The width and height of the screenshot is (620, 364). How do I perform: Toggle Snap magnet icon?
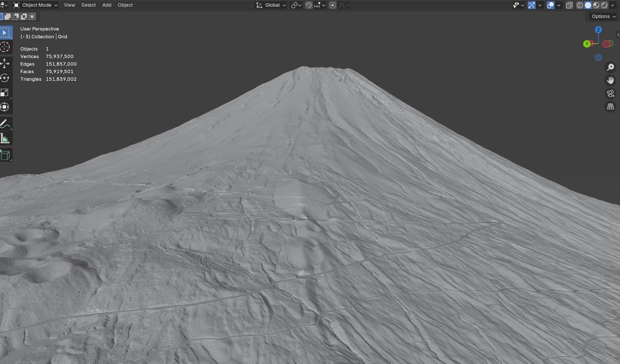[308, 5]
